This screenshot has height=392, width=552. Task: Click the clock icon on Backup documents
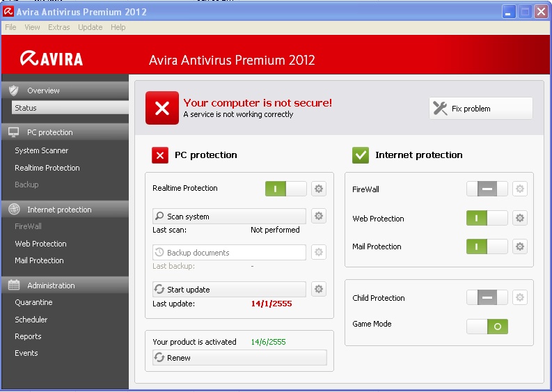[159, 252]
